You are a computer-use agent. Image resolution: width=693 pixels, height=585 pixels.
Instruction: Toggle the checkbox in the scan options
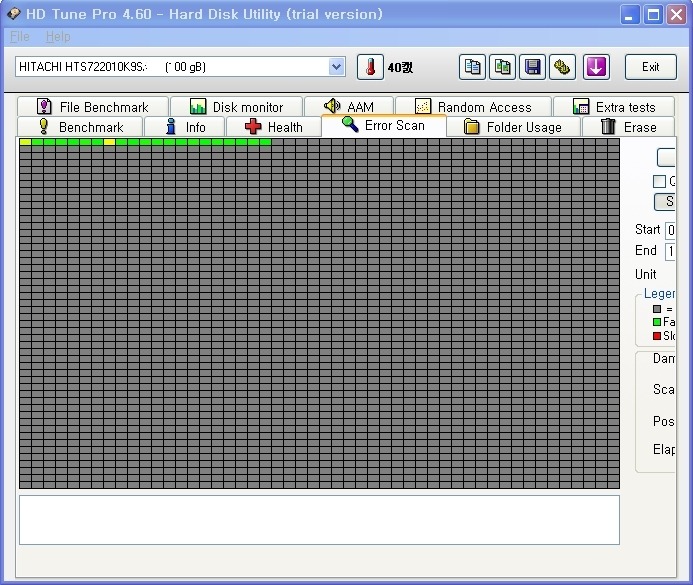coord(659,181)
